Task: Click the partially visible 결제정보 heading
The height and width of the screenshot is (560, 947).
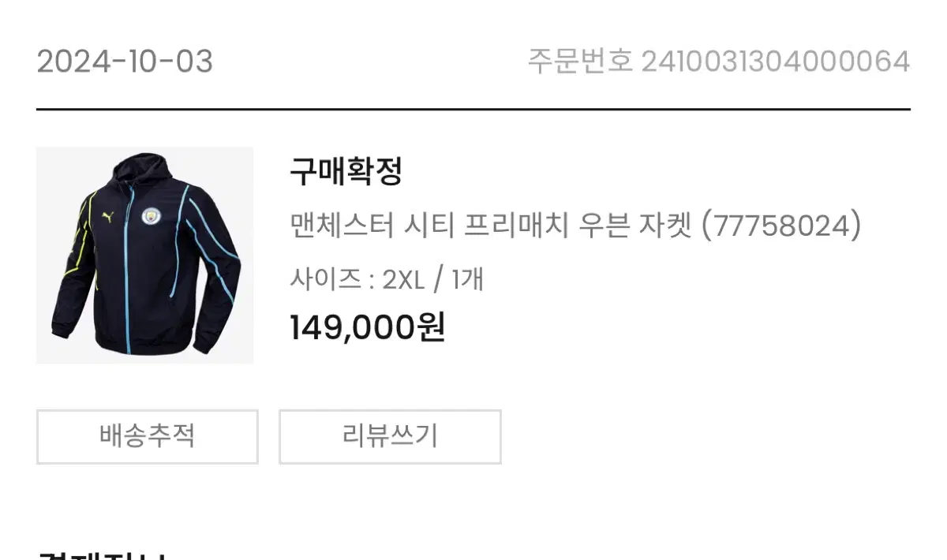Action: tap(101, 554)
